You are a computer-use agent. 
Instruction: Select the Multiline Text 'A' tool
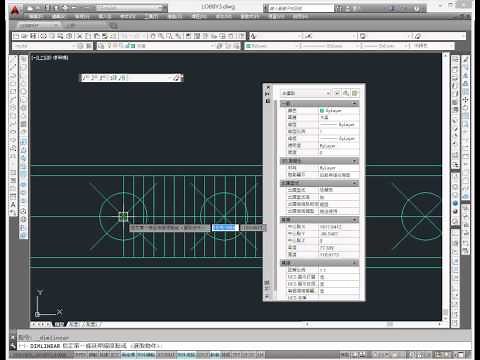point(13,205)
